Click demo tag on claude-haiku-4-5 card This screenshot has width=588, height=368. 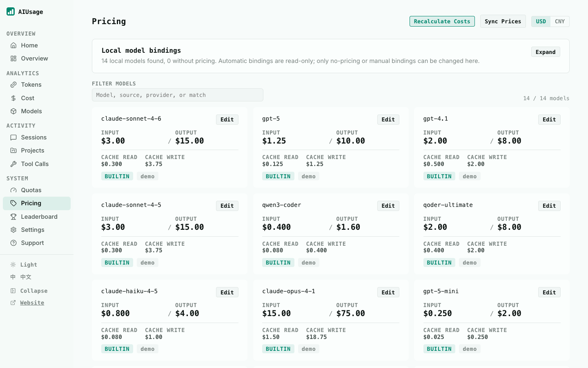147,349
